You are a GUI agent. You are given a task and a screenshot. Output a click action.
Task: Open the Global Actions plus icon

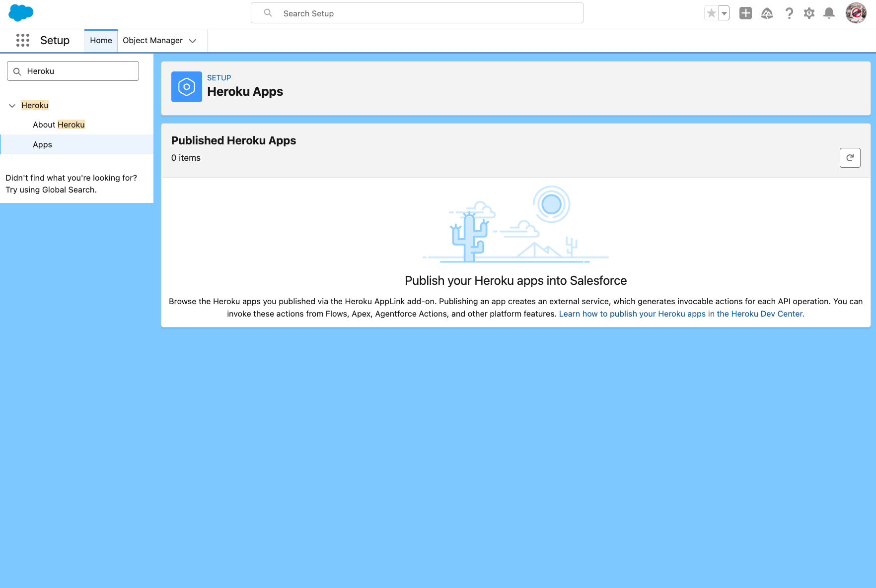(x=745, y=13)
